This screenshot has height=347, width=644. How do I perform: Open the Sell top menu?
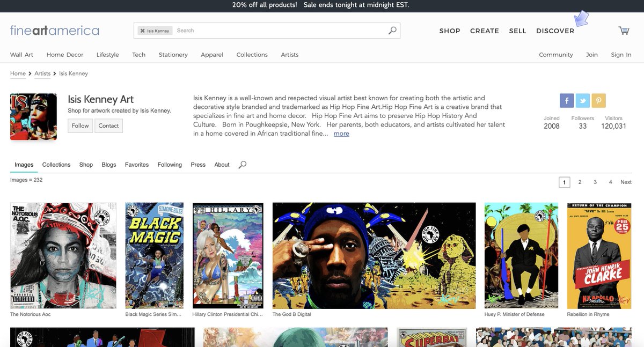point(517,31)
